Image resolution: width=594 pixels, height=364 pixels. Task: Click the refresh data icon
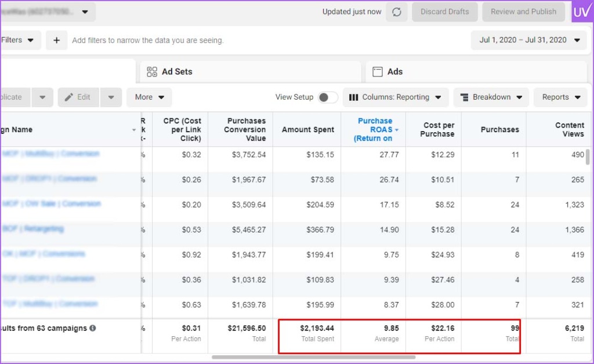tap(397, 12)
